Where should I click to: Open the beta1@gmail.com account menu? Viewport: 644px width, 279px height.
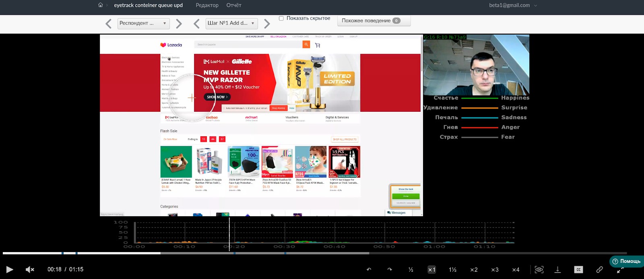(513, 5)
